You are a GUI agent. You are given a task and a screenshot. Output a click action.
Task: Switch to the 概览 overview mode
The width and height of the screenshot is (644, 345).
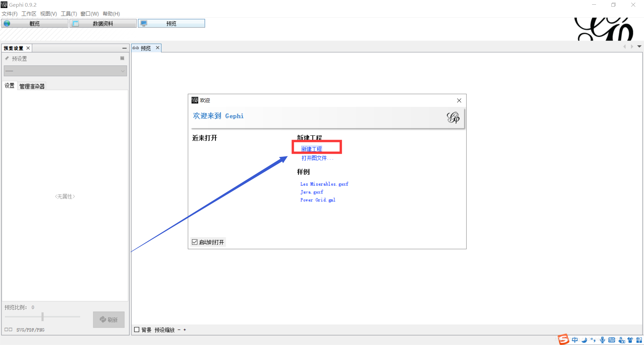(x=35, y=23)
